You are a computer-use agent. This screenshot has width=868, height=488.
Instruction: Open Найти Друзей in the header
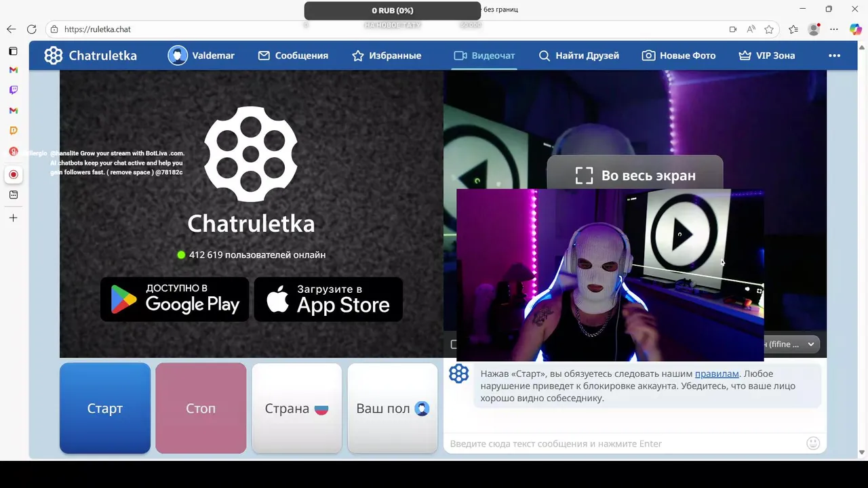coord(578,56)
